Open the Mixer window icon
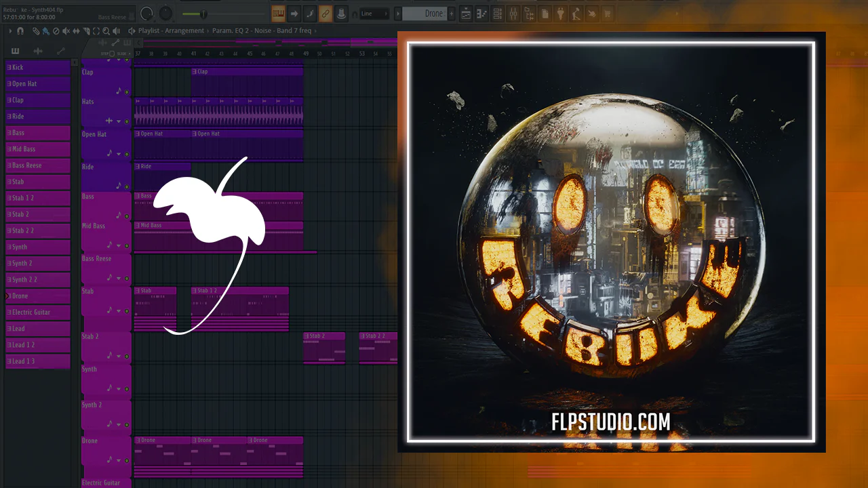Viewport: 868px width, 488px height. pos(513,14)
